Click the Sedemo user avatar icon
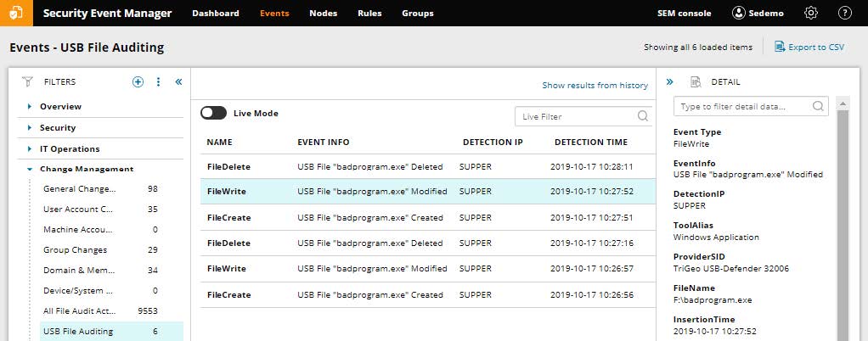The width and height of the screenshot is (868, 341). (x=738, y=13)
